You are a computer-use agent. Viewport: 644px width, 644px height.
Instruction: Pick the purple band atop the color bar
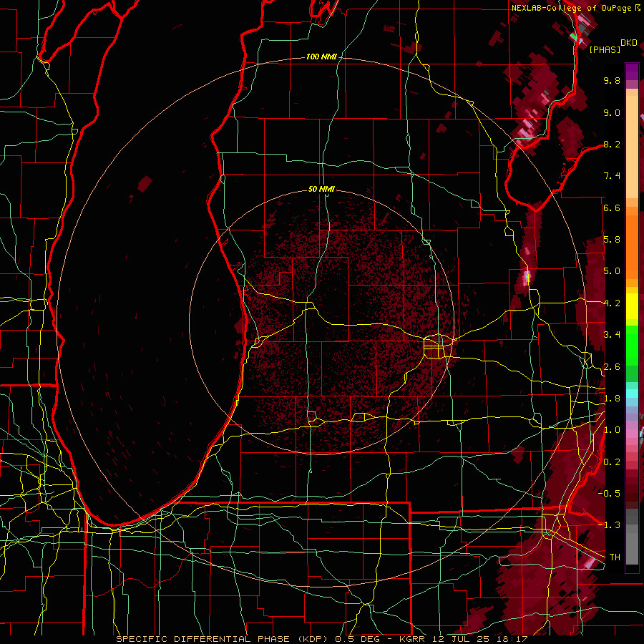pyautogui.click(x=632, y=72)
